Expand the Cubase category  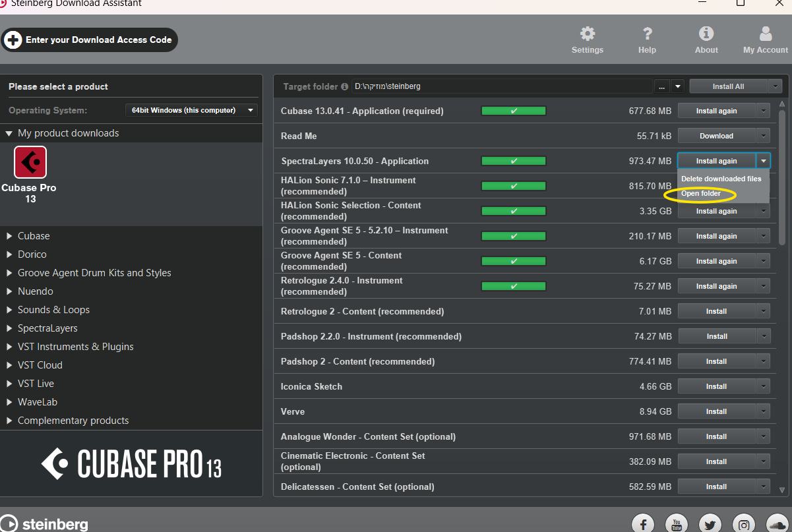9,236
